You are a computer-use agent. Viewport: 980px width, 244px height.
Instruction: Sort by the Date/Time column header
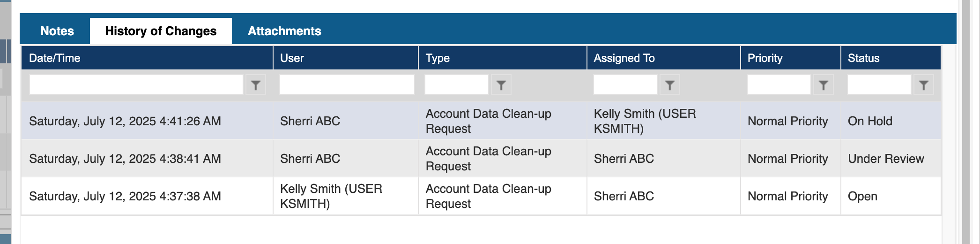pyautogui.click(x=55, y=58)
